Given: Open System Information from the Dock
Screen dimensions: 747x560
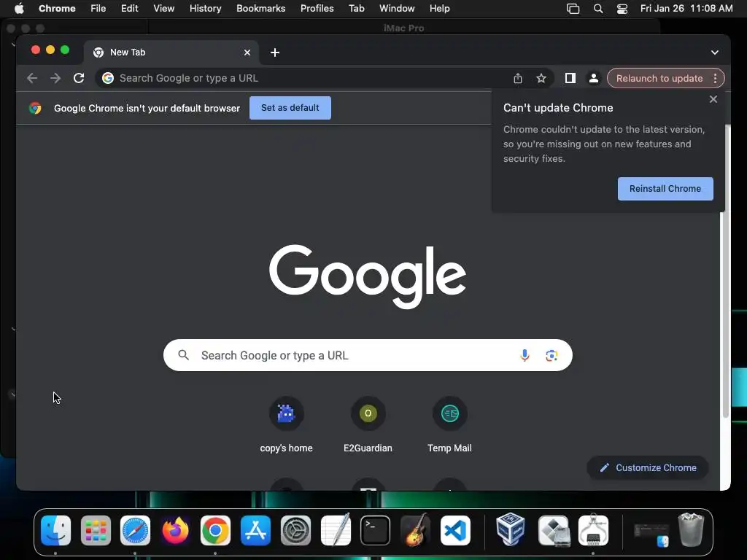Looking at the screenshot, I should click(593, 530).
